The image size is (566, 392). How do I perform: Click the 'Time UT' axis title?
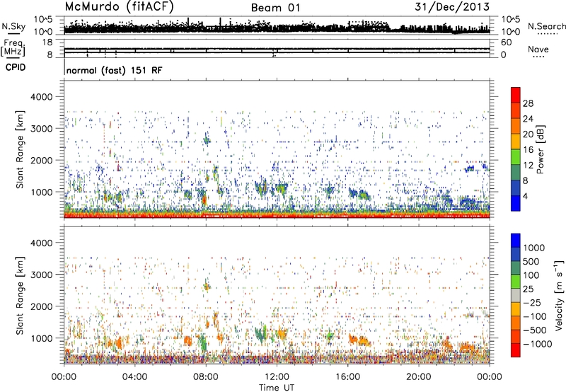(x=277, y=387)
